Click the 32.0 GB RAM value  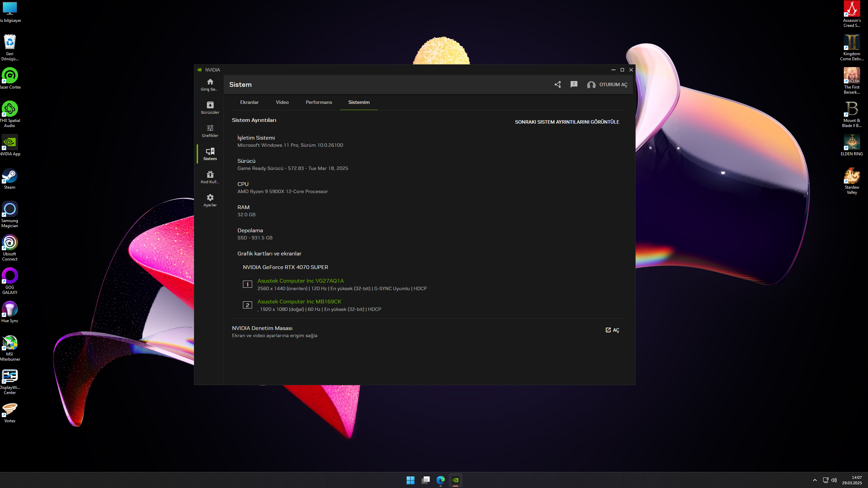coord(246,215)
